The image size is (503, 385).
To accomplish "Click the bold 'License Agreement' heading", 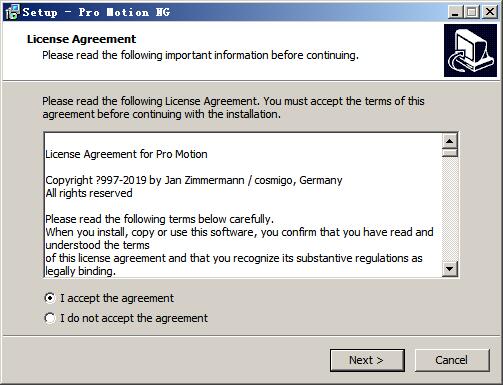I will coord(81,39).
